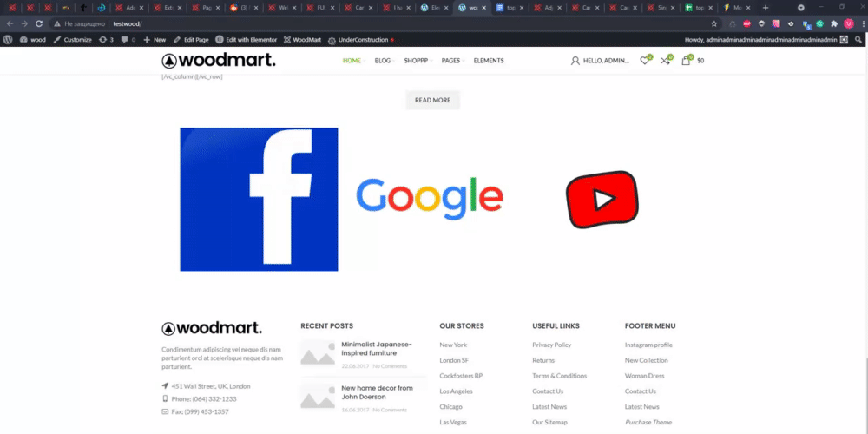Open 'Minimalist Japanese-inspired furniture' post
Image resolution: width=868 pixels, height=434 pixels.
(377, 349)
